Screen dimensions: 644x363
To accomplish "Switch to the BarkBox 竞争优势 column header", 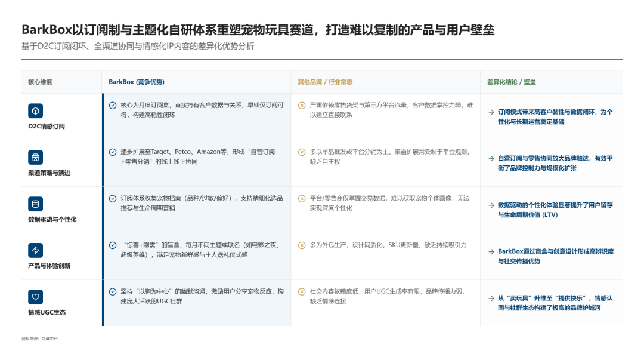I will (x=136, y=82).
